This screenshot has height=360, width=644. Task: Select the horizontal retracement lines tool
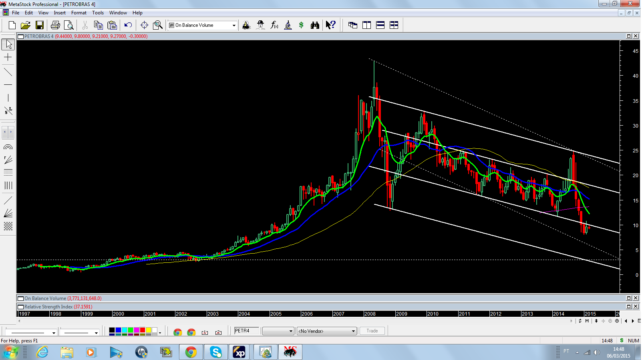tap(8, 173)
